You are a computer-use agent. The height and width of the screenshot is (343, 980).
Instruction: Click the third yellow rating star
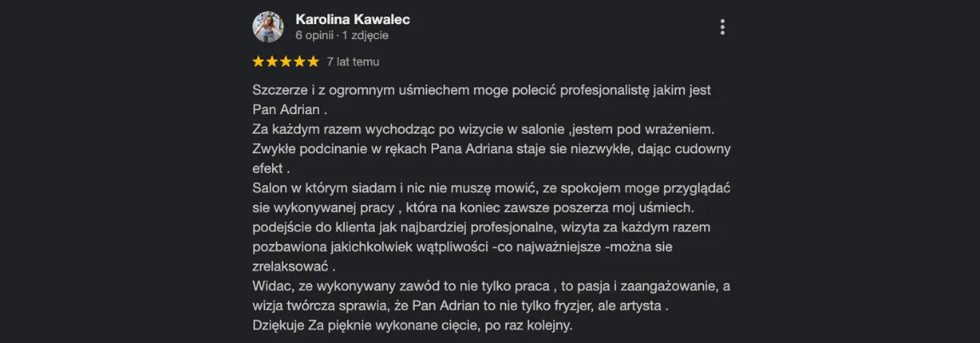[285, 62]
